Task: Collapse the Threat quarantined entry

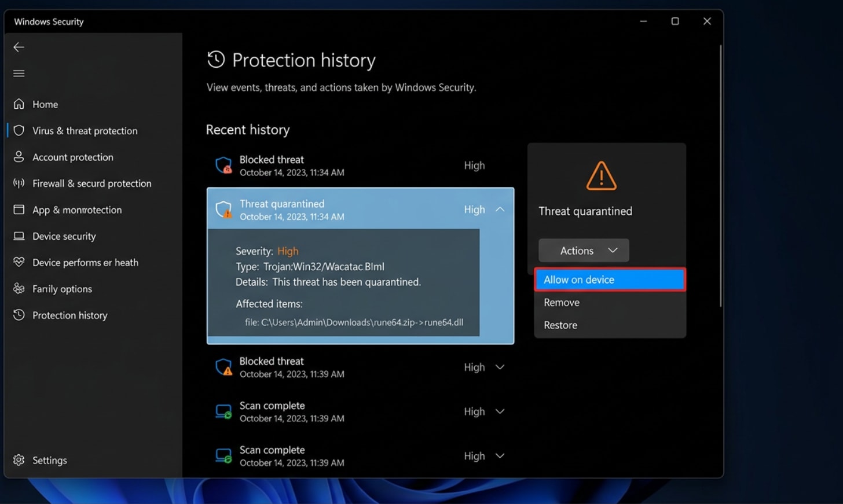Action: tap(500, 209)
